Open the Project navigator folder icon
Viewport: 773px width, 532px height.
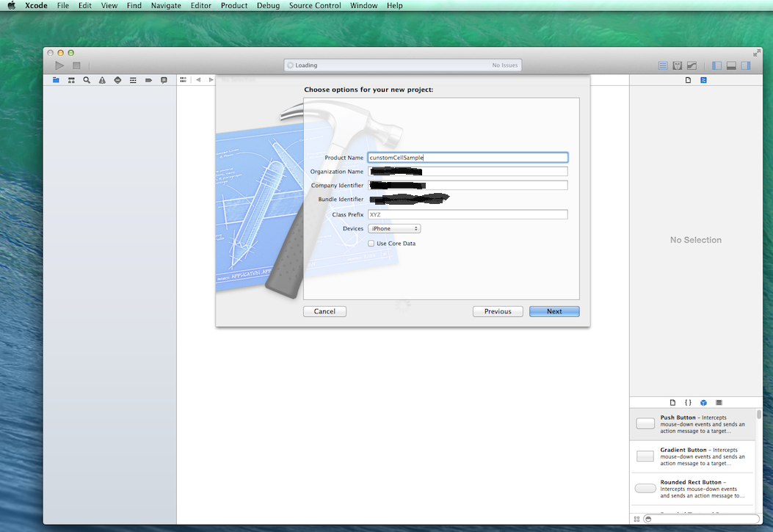(x=57, y=80)
